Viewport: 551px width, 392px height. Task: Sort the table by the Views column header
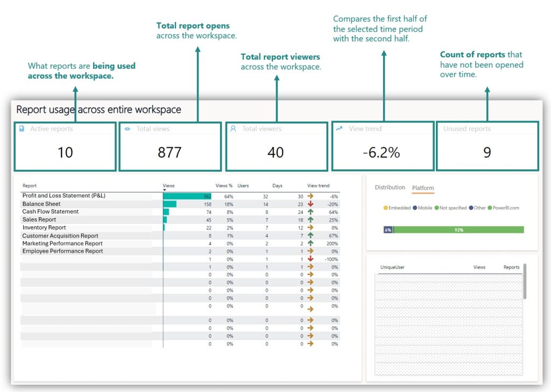coord(168,186)
